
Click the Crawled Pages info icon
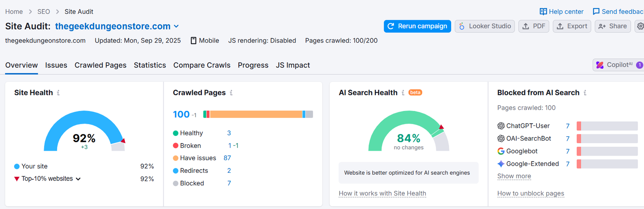231,93
